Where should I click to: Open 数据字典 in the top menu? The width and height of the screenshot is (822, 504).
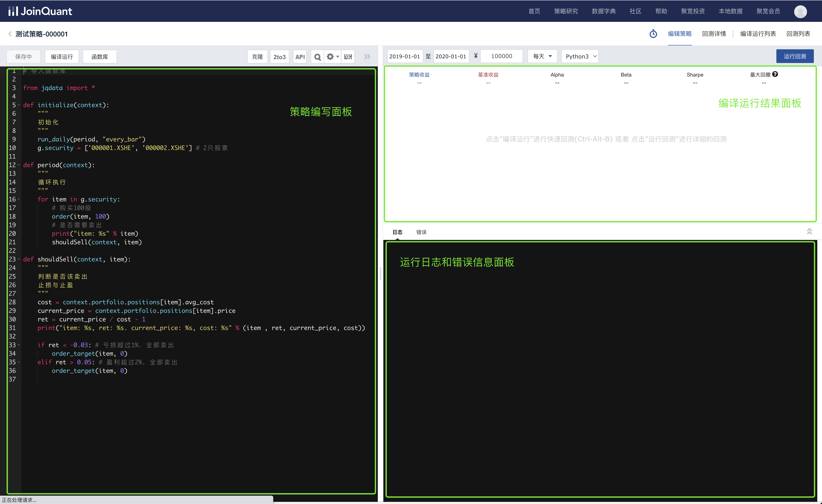pyautogui.click(x=603, y=11)
